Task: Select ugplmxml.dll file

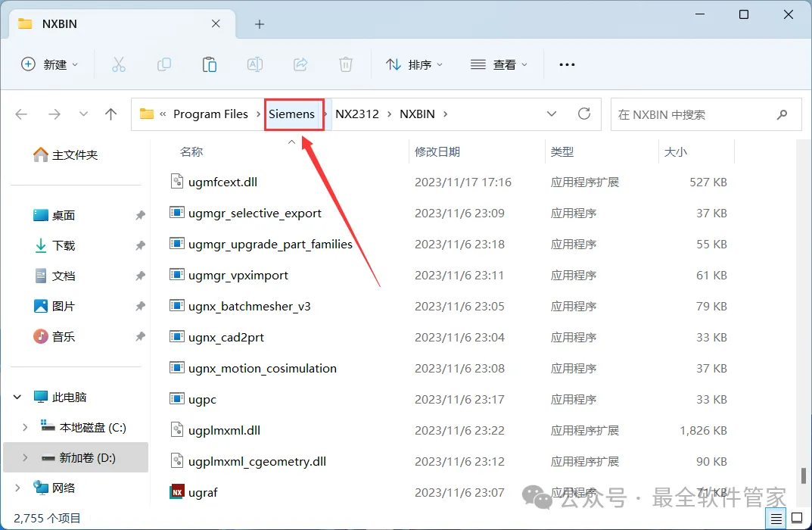Action: click(224, 430)
